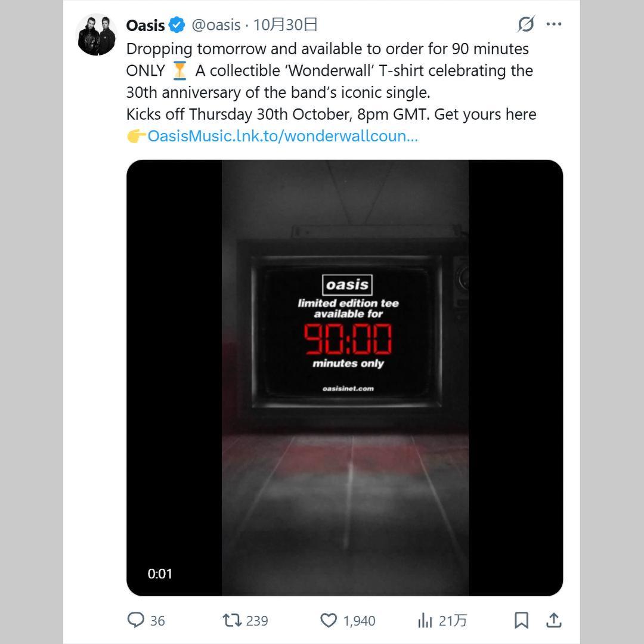This screenshot has width=644, height=644.
Task: Open the share upload-arrow menu
Action: tap(554, 620)
